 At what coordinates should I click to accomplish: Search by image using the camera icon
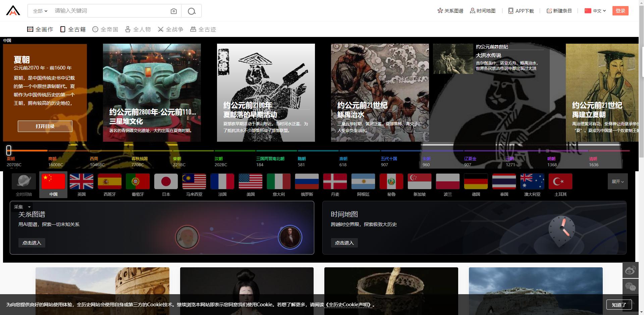[x=173, y=11]
